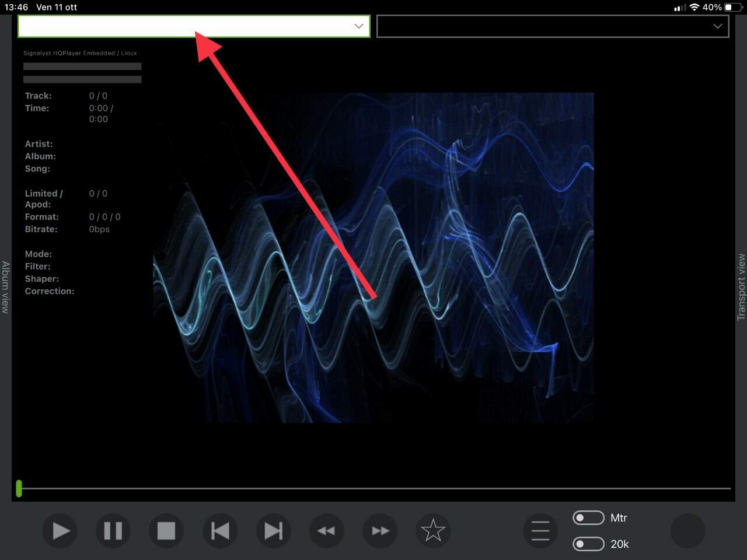Switch to Transport view side tab
747x560 pixels.
tap(741, 287)
